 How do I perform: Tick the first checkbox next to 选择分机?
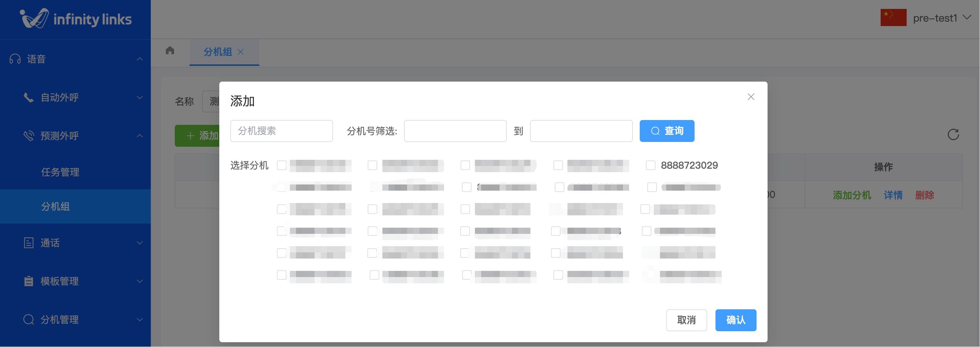pyautogui.click(x=282, y=166)
